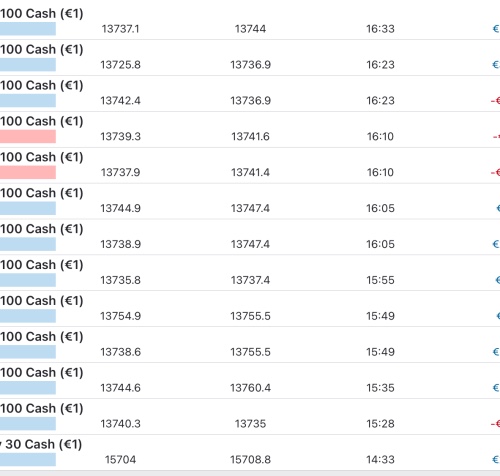Click the closing level 13737.4
This screenshot has height=476, width=500.
[x=250, y=280]
